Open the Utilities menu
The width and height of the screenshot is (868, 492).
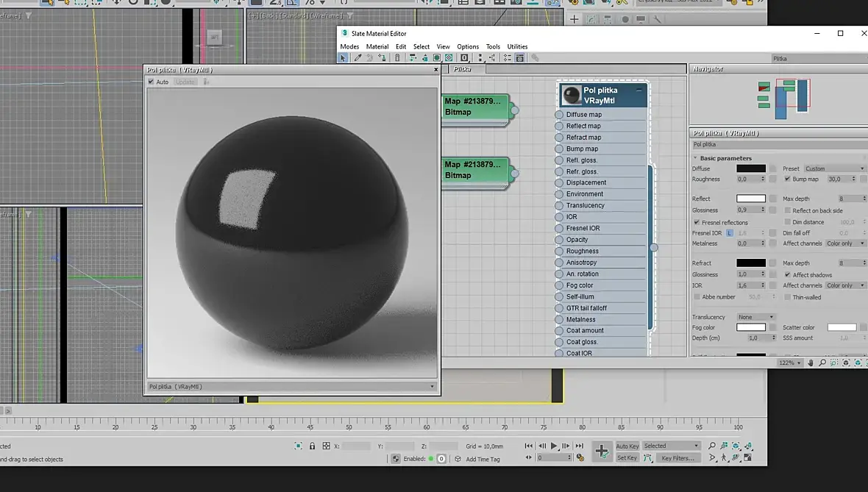point(517,46)
